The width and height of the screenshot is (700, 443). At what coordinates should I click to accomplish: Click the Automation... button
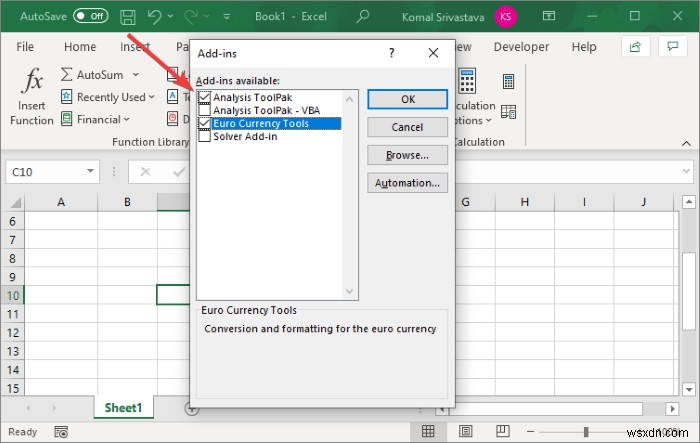pyautogui.click(x=408, y=183)
